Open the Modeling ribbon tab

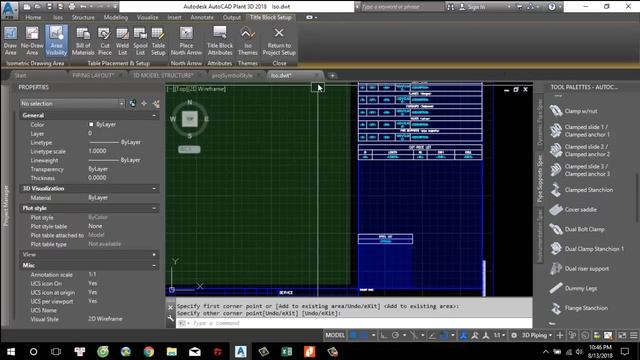pyautogui.click(x=116, y=18)
